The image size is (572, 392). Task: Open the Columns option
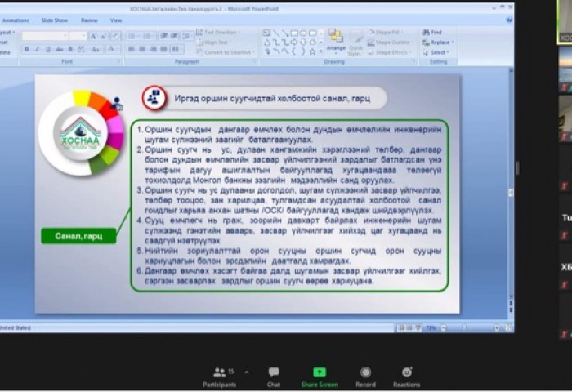(x=177, y=49)
